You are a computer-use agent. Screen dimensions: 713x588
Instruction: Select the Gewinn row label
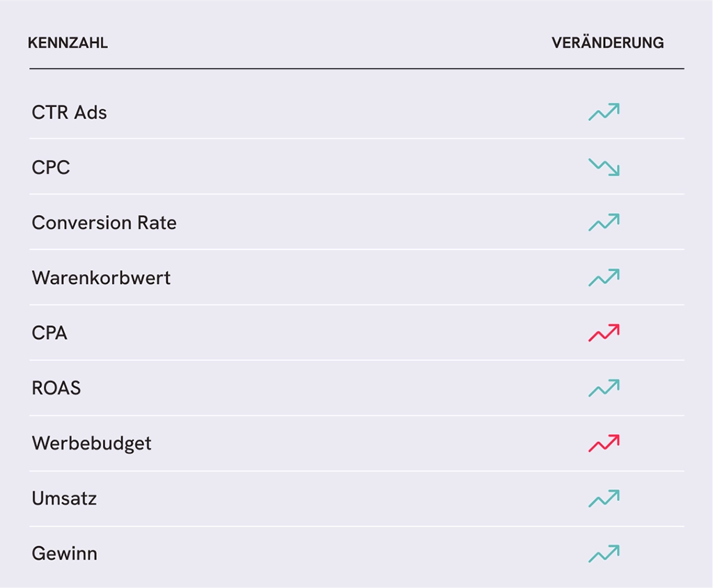(x=64, y=553)
